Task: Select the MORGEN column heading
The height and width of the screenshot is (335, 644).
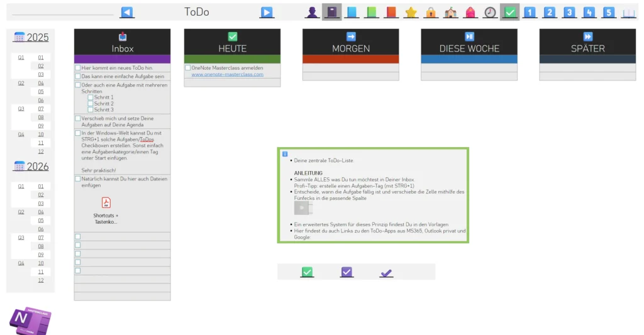Action: [x=351, y=48]
